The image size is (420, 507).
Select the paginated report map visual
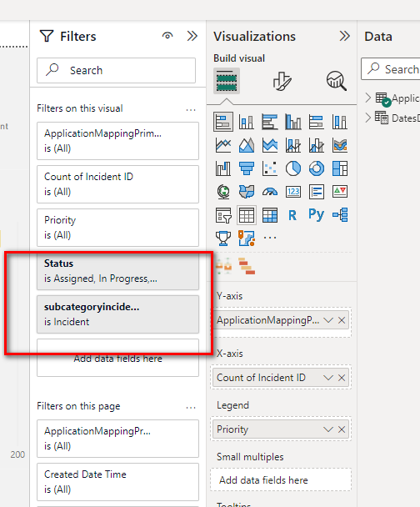pyautogui.click(x=247, y=238)
